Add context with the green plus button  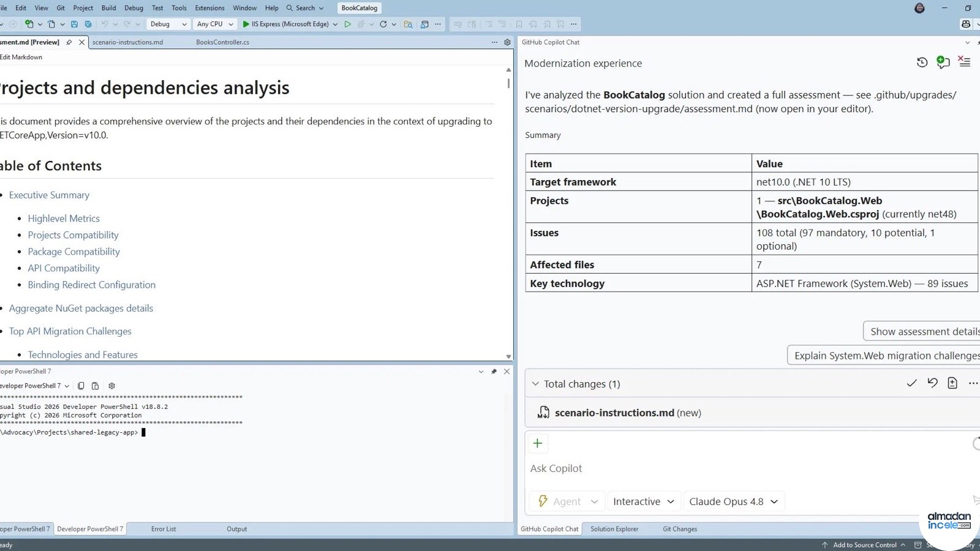[x=537, y=443]
